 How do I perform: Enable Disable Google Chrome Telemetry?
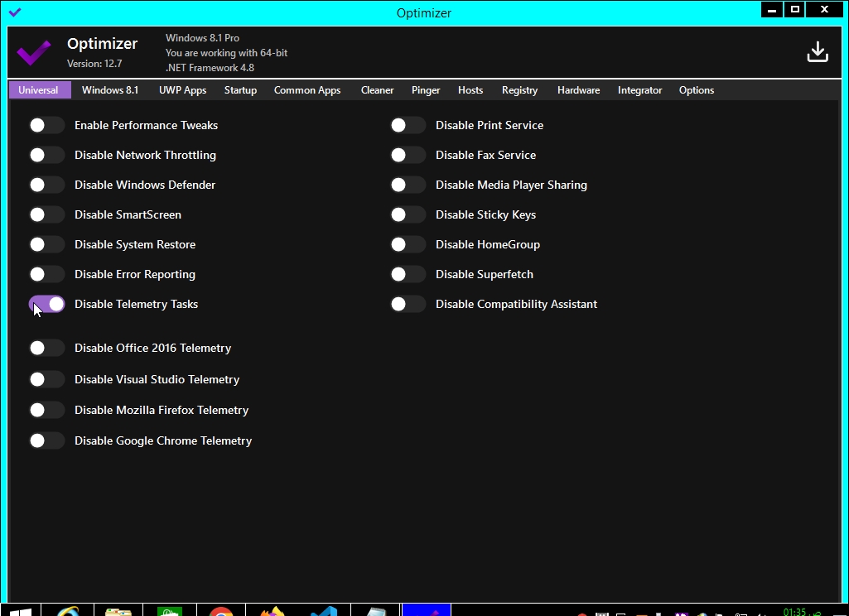pyautogui.click(x=46, y=440)
